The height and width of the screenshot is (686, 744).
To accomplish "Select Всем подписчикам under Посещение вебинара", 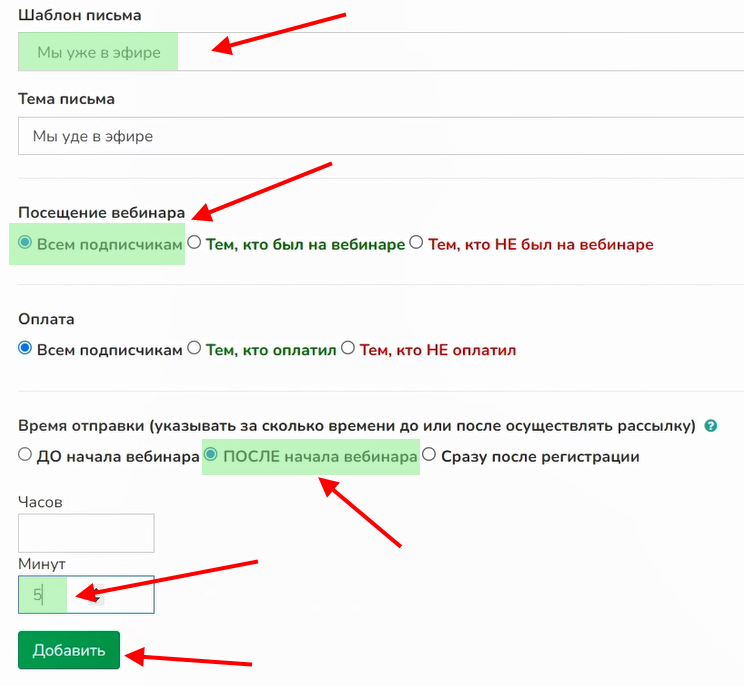I will pos(26,244).
